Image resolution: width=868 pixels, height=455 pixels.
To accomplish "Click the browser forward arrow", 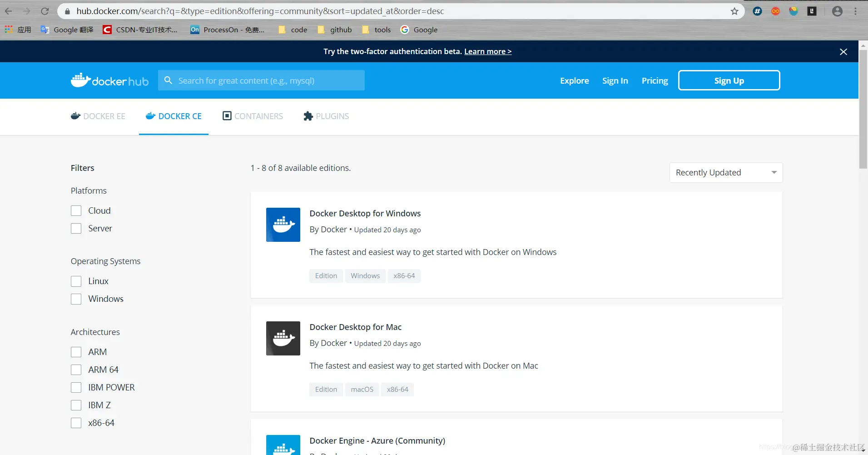I will pos(26,11).
